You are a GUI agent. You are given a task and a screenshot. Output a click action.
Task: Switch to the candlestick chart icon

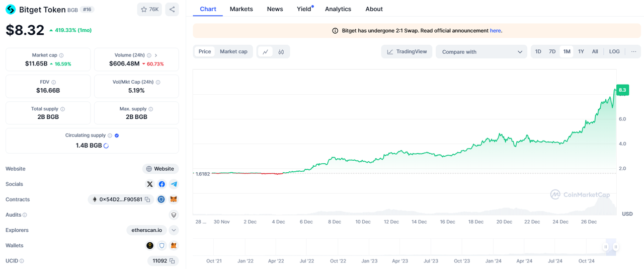(x=281, y=51)
